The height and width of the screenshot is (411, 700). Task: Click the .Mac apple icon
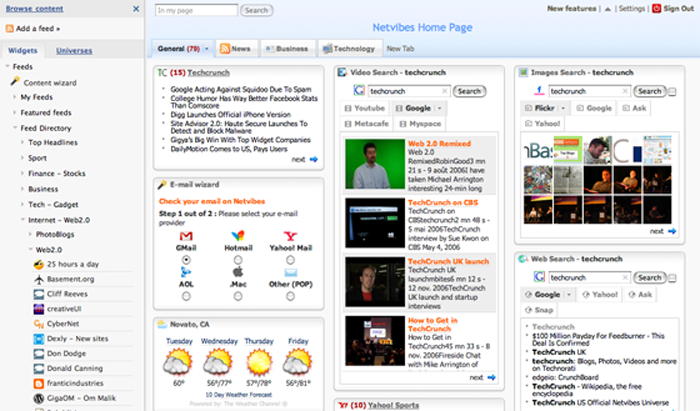pyautogui.click(x=237, y=270)
